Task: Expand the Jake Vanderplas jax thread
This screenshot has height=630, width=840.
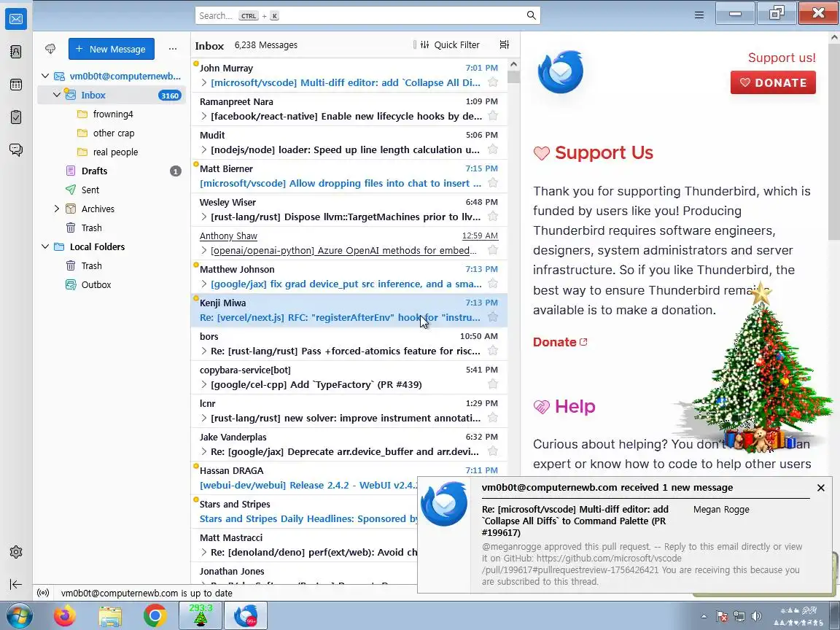Action: pos(203,451)
